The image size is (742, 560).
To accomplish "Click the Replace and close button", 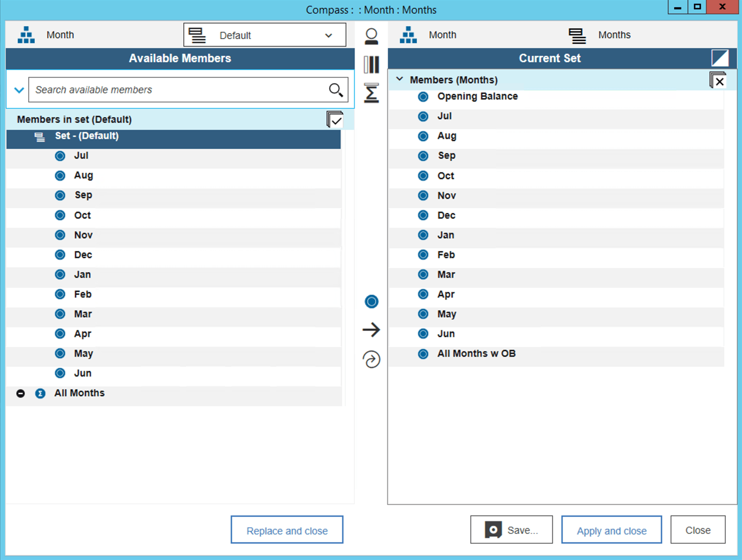I will click(x=287, y=530).
